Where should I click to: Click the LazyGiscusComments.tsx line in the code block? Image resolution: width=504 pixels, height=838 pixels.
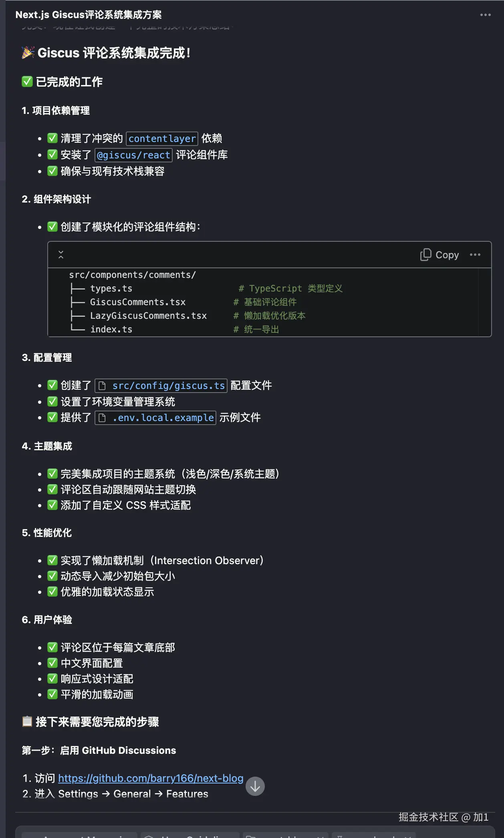[x=148, y=316]
